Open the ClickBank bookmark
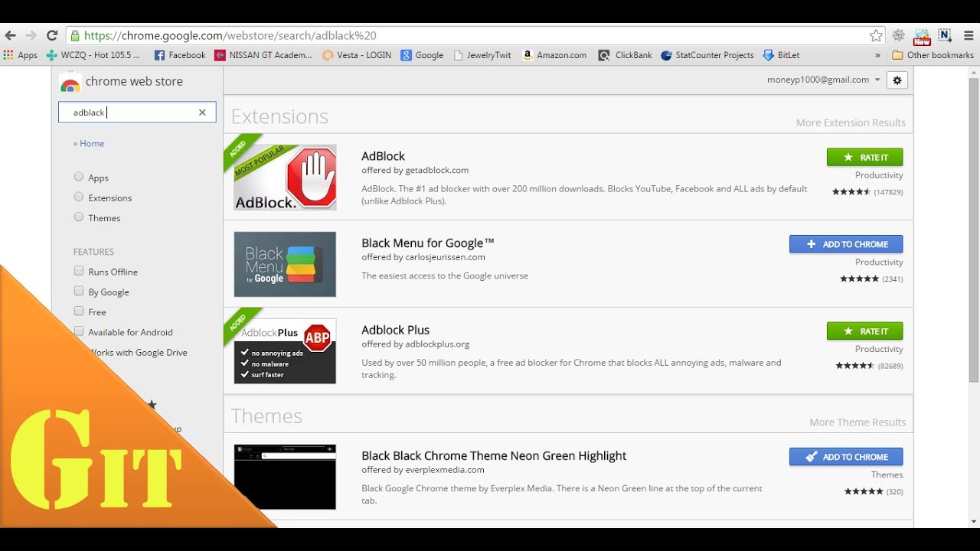The width and height of the screenshot is (980, 551). (626, 55)
